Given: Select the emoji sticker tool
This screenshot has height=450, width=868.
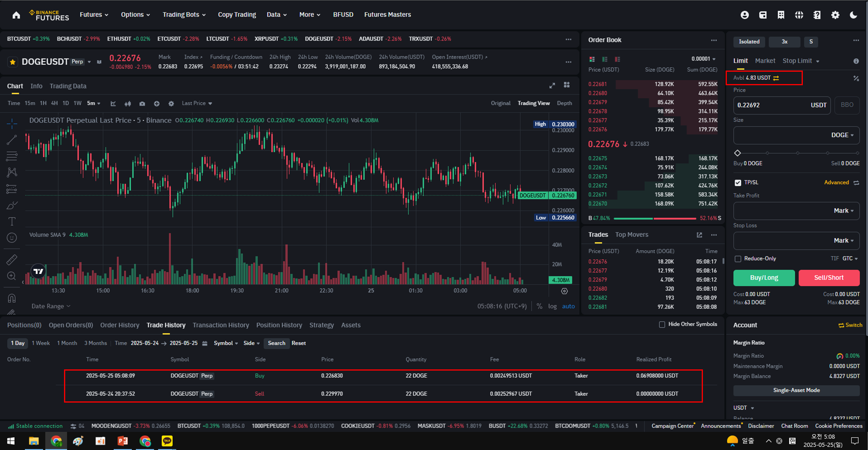Looking at the screenshot, I should [x=12, y=238].
